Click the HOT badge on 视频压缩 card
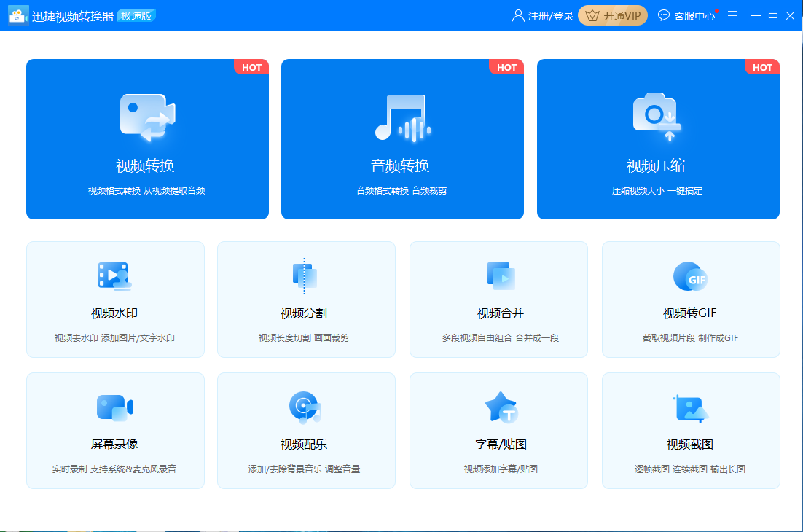The height and width of the screenshot is (532, 803). click(762, 67)
